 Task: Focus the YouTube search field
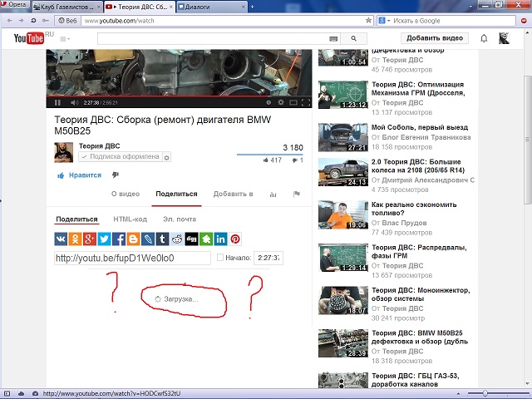[x=219, y=38]
